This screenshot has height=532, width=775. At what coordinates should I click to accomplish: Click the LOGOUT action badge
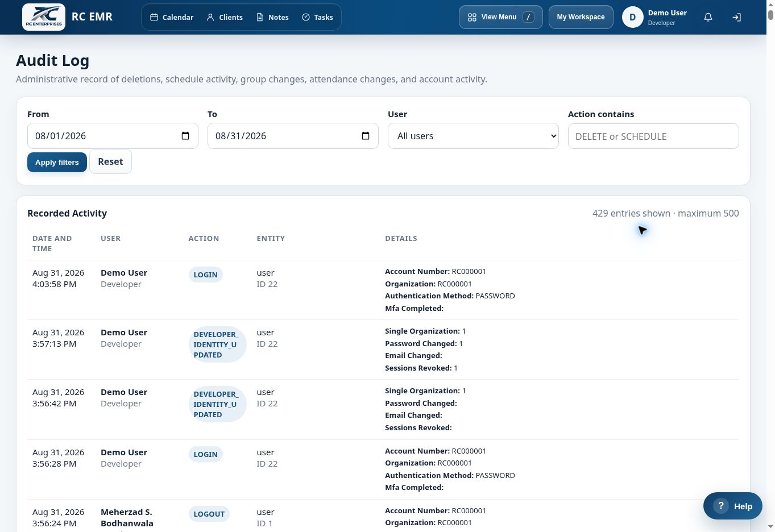click(x=209, y=514)
